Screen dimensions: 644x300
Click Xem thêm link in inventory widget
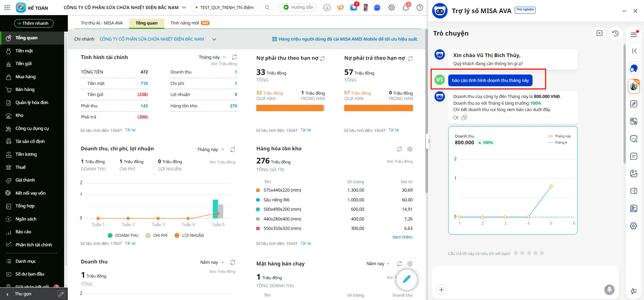(x=402, y=237)
